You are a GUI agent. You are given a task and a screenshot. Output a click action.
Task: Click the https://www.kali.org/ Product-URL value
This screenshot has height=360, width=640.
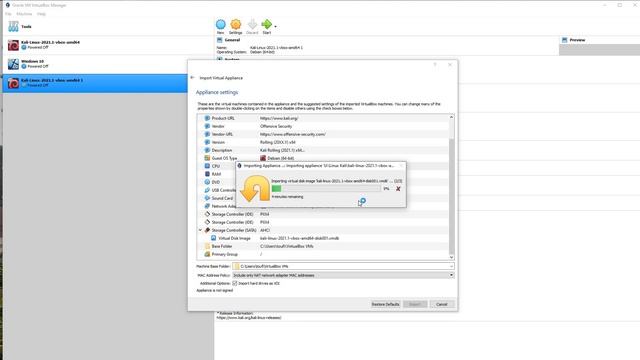[x=279, y=118]
